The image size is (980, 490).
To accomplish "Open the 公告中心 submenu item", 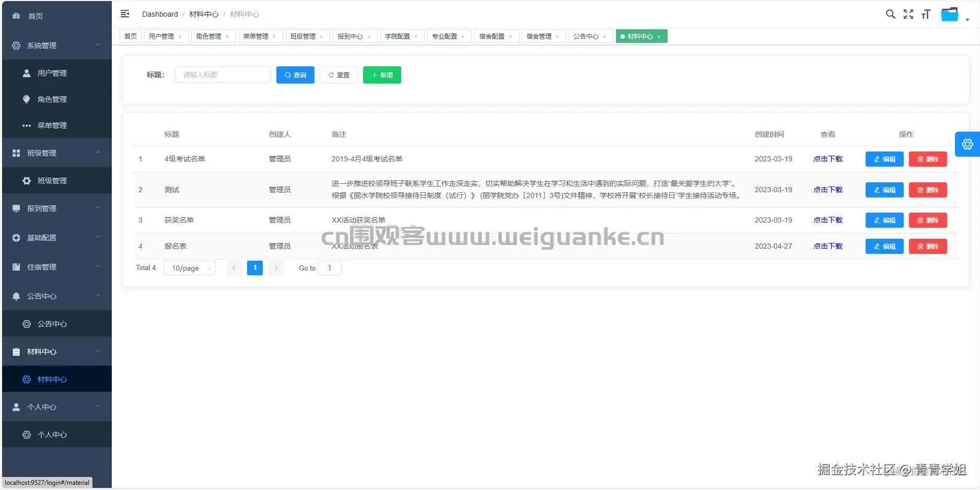I will coord(57,324).
